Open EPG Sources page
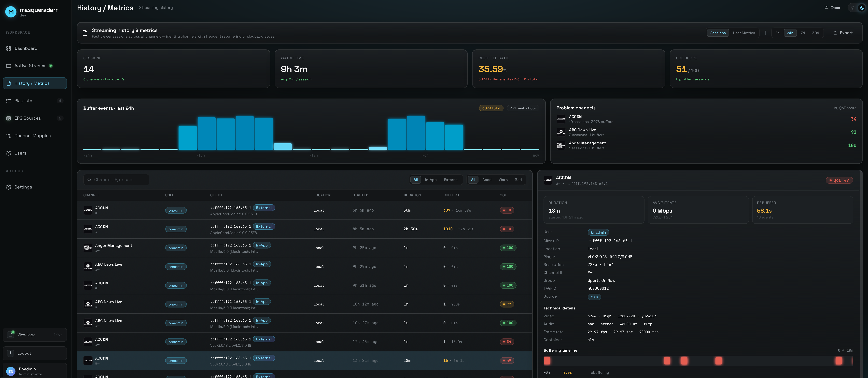 tap(35, 118)
